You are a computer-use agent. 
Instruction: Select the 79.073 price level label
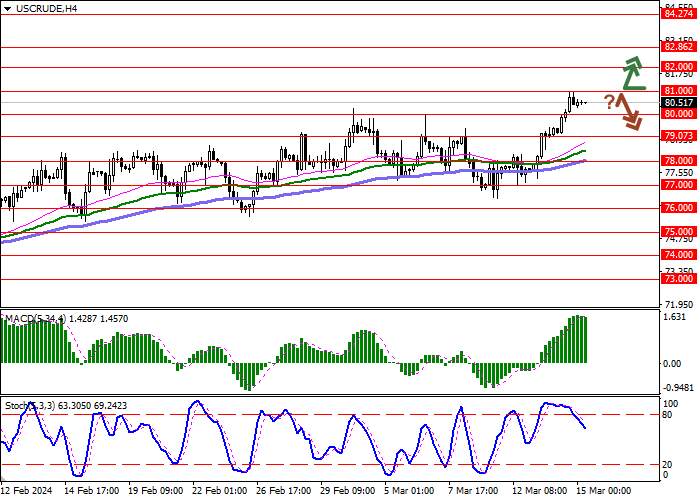pos(679,136)
